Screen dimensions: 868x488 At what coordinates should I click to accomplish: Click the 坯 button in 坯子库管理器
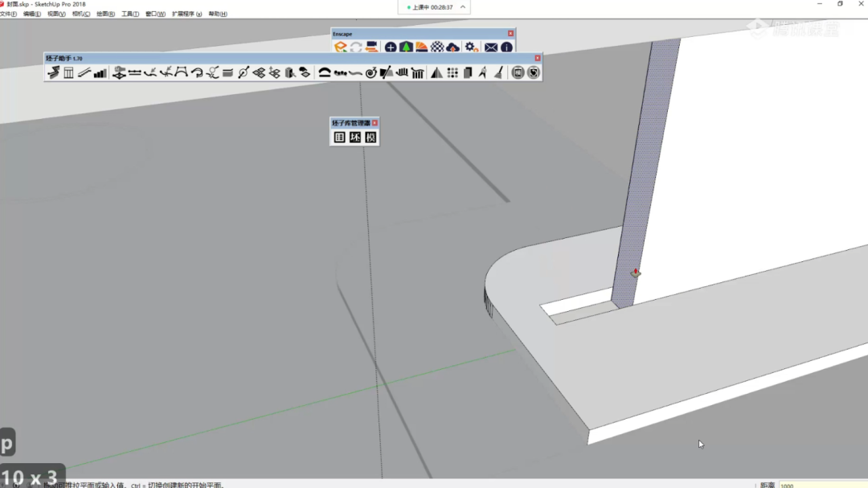pyautogui.click(x=355, y=137)
